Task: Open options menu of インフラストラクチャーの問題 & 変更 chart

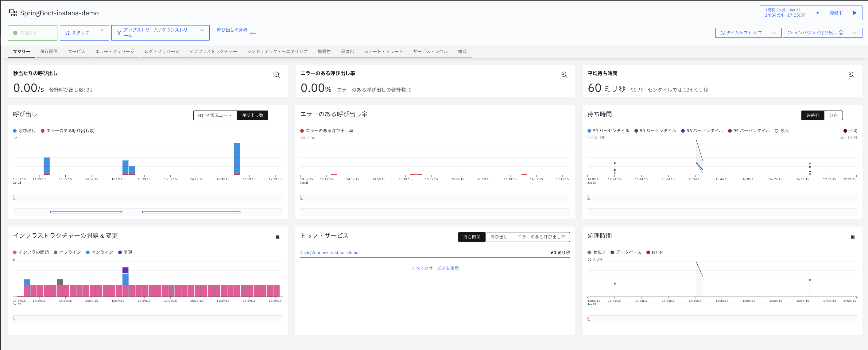Action: click(278, 237)
